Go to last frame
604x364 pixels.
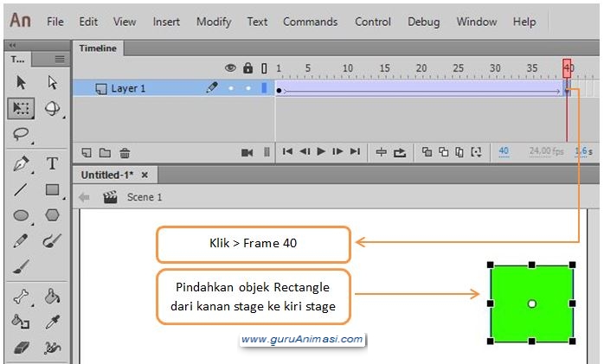click(x=355, y=151)
